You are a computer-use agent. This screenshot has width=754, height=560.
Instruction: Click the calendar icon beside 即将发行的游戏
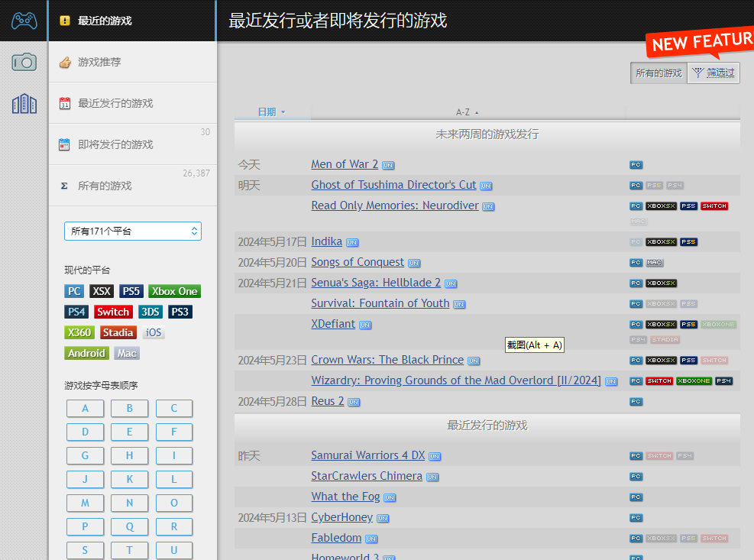[64, 144]
